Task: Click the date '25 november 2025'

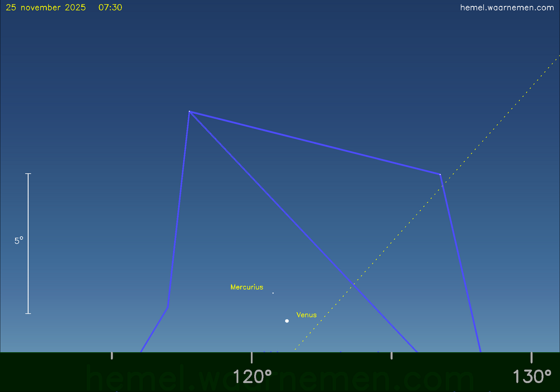Action: point(46,8)
